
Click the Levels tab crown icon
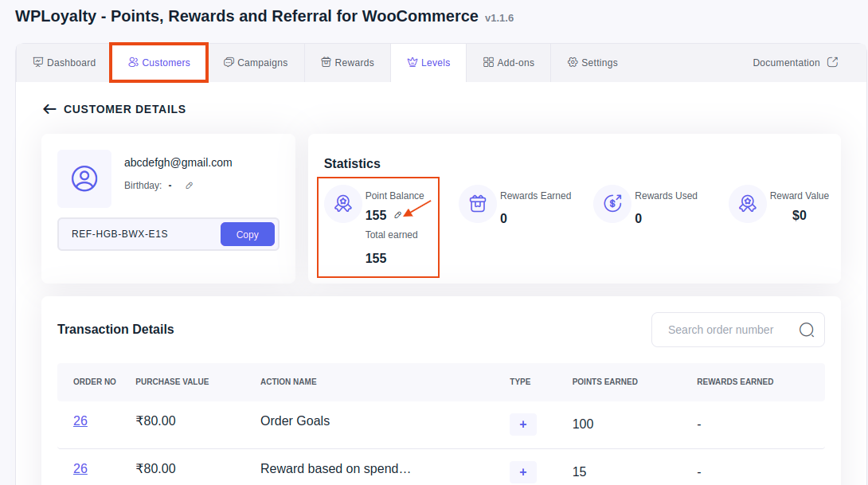[x=412, y=62]
